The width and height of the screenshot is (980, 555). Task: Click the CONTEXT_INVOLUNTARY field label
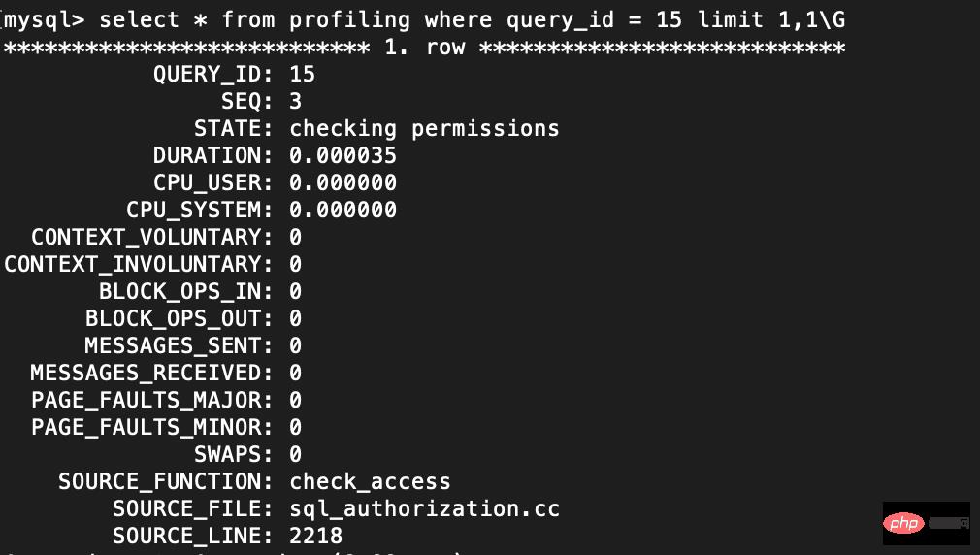(x=139, y=264)
